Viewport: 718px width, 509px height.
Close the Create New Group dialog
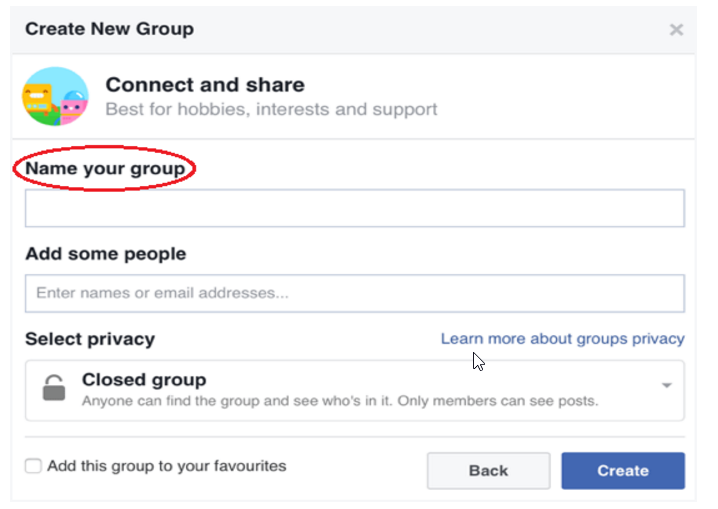[x=676, y=30]
